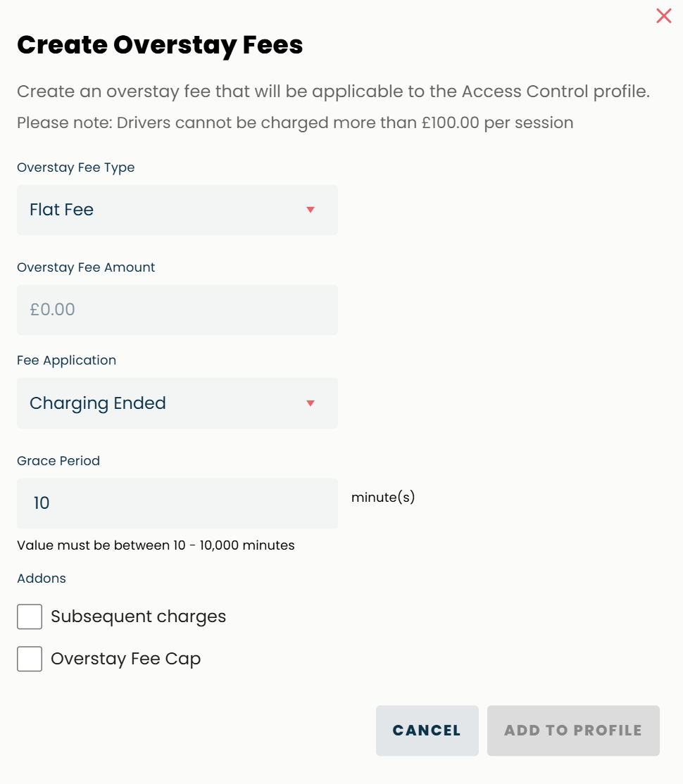This screenshot has height=784, width=683.
Task: Expand the Fee Application dropdown
Action: tap(177, 403)
